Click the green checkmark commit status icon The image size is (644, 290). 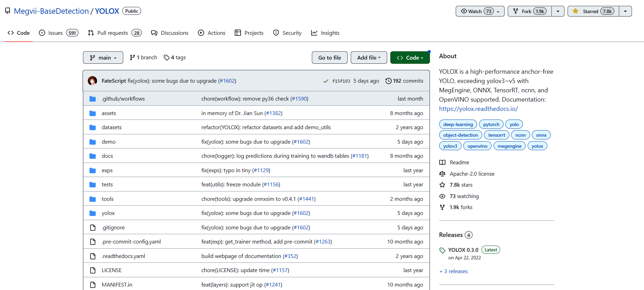[x=326, y=81]
